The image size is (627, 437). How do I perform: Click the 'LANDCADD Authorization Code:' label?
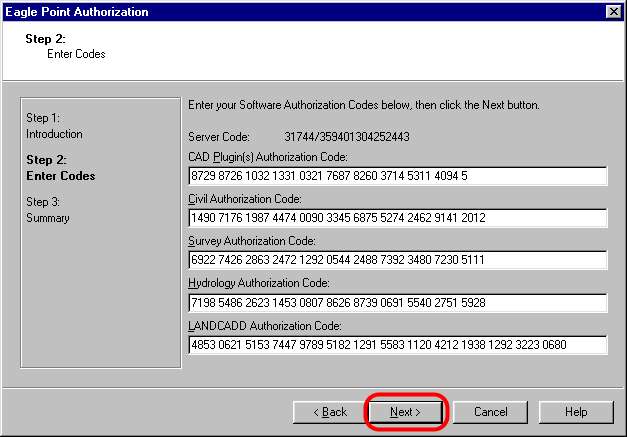265,326
